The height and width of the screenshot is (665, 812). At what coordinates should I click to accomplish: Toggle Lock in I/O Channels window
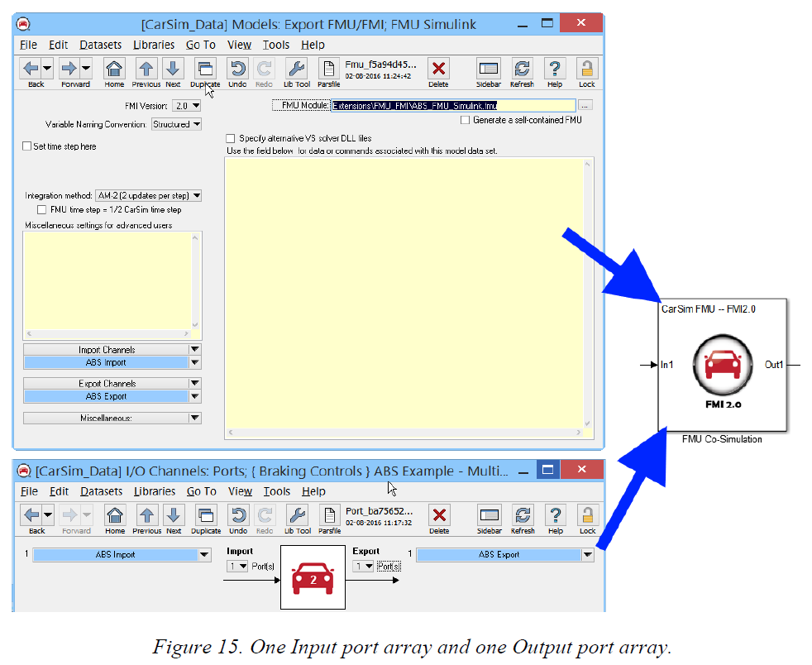tap(588, 514)
